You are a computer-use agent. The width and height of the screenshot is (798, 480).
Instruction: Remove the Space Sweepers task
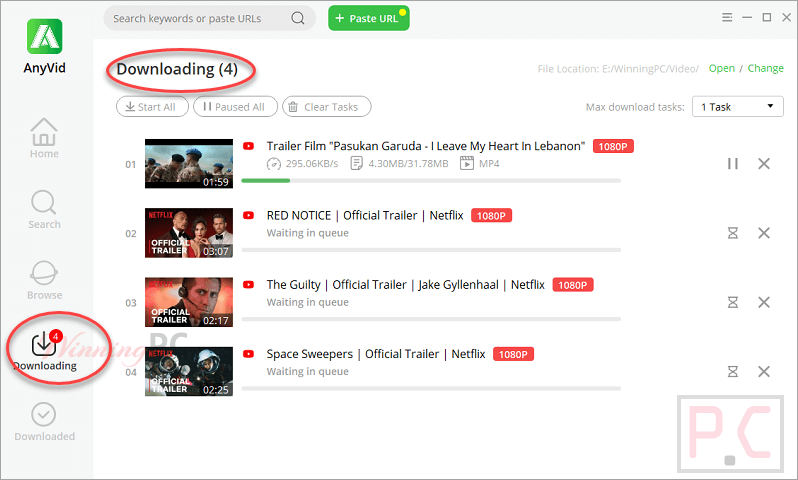point(763,371)
